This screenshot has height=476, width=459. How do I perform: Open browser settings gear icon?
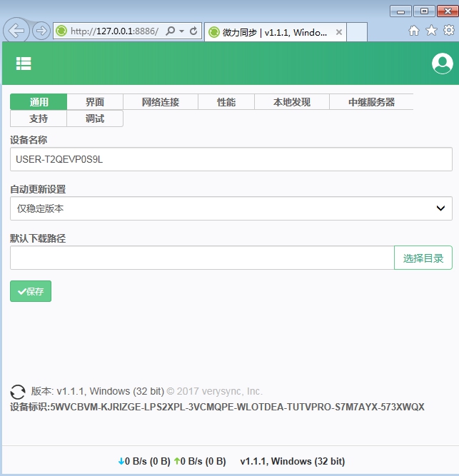(449, 31)
